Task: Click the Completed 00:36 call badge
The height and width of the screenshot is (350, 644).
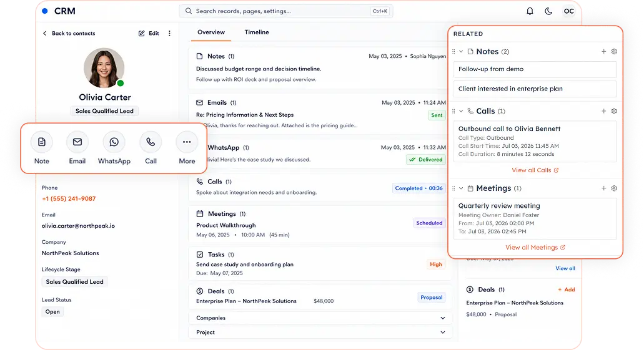Action: 419,188
